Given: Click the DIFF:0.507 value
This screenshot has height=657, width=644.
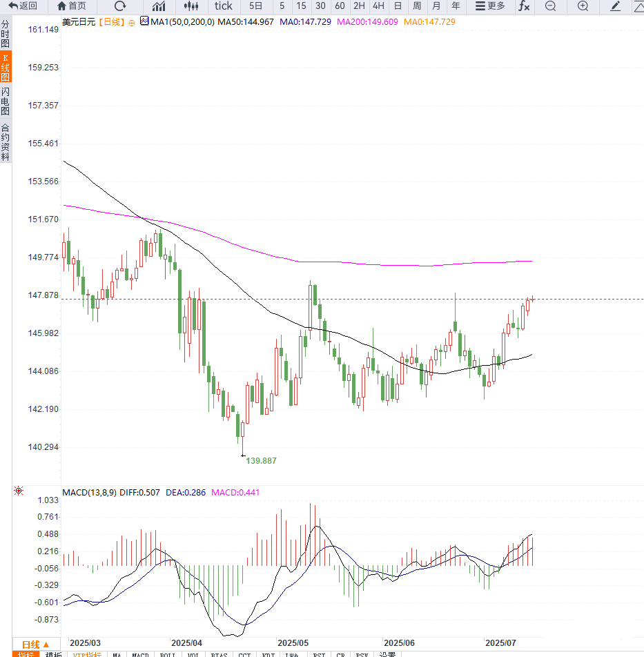Looking at the screenshot, I should [139, 492].
